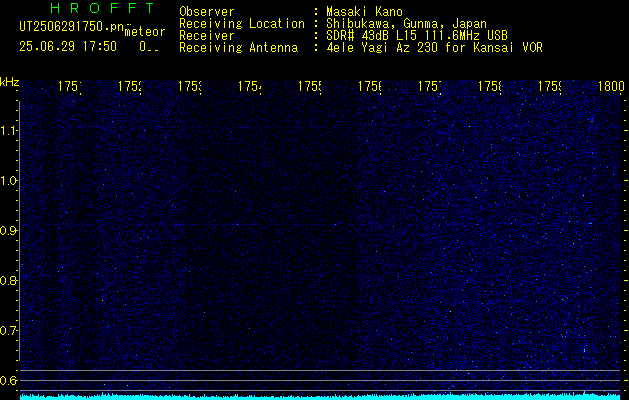The height and width of the screenshot is (400, 629).
Task: Click the 1751 time axis label
Action: click(69, 86)
